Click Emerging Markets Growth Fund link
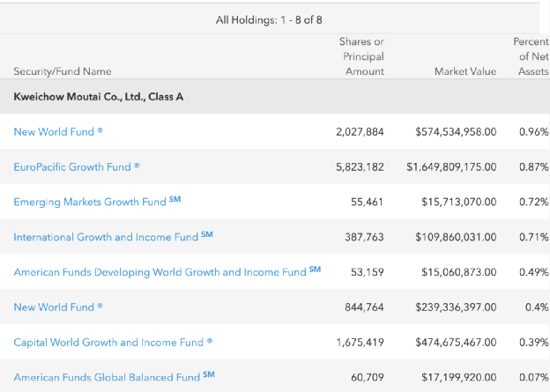550x392 pixels. [90, 202]
